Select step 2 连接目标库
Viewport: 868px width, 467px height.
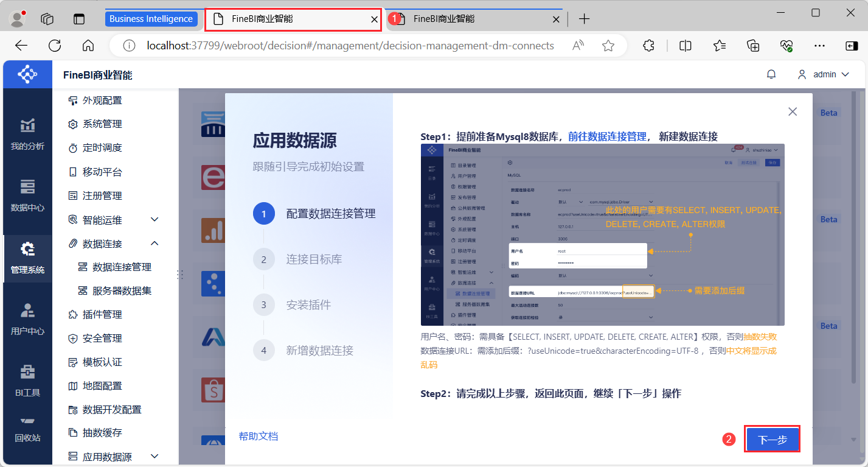point(297,259)
